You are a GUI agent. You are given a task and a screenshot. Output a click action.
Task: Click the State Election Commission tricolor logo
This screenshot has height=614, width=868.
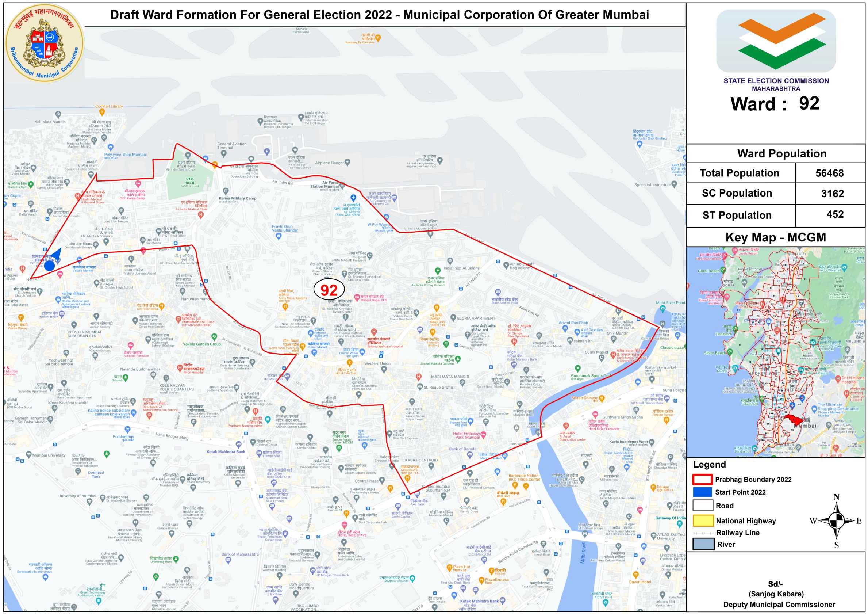point(776,41)
